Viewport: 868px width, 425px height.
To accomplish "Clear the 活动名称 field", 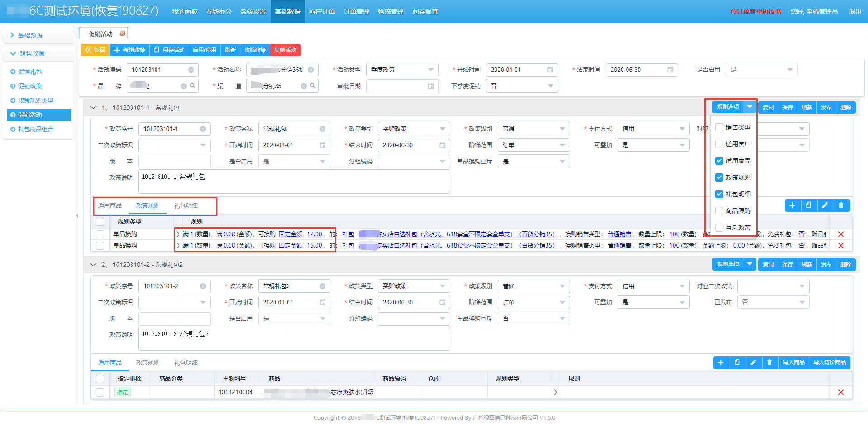I will point(311,70).
